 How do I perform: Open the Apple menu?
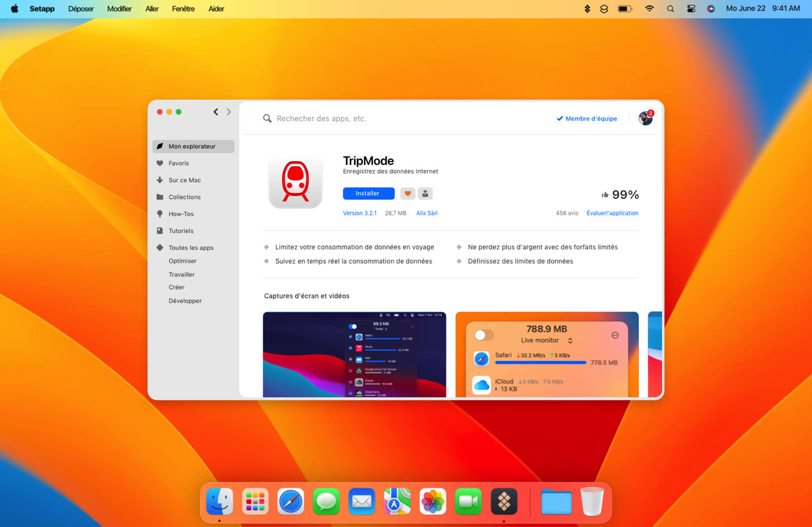click(x=14, y=9)
